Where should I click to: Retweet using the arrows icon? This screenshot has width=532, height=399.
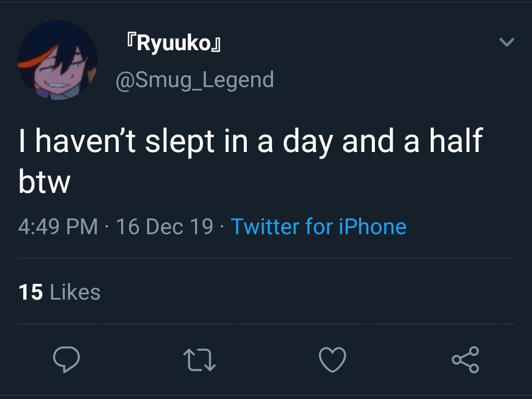pos(199,360)
